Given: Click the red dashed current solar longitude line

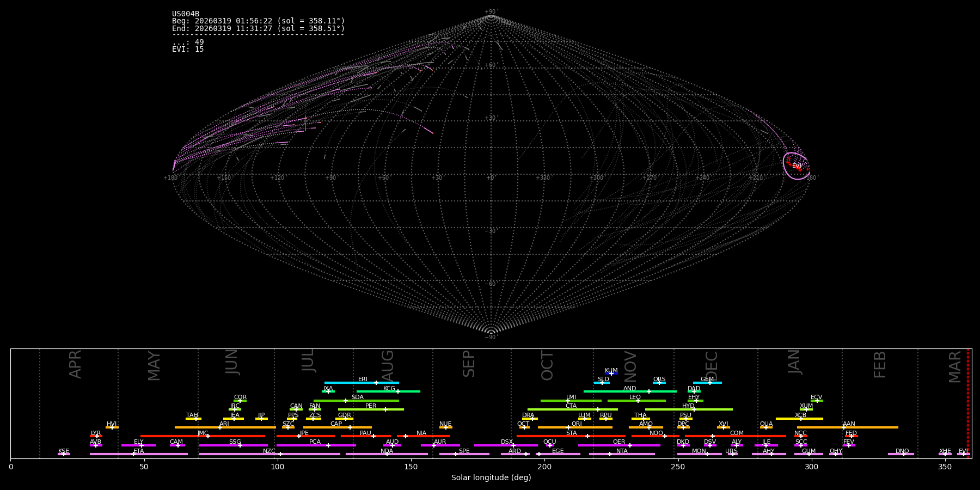Looking at the screenshot, I should tap(967, 403).
